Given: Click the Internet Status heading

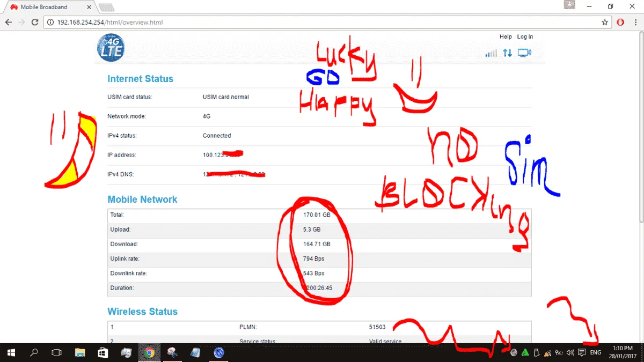Looking at the screenshot, I should [x=141, y=79].
